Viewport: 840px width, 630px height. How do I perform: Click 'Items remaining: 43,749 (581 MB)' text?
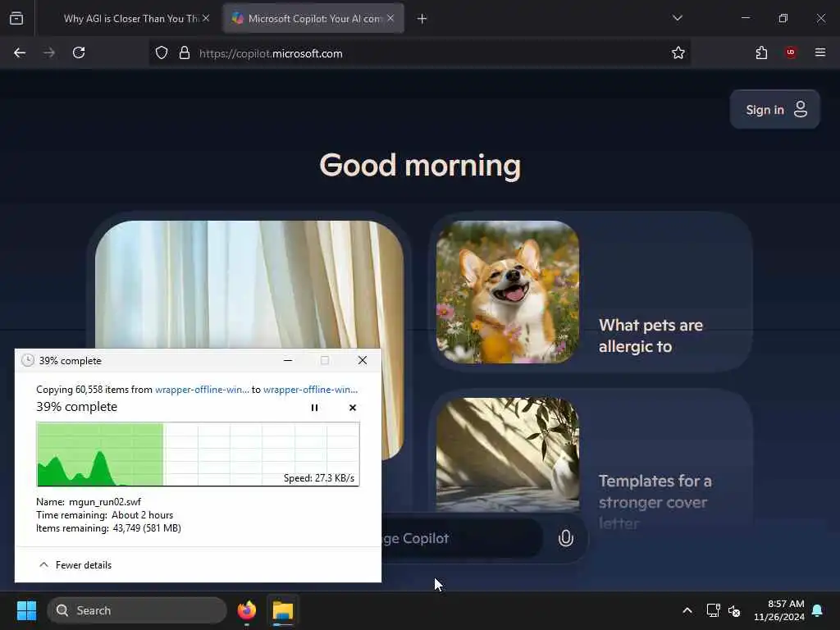(x=108, y=528)
